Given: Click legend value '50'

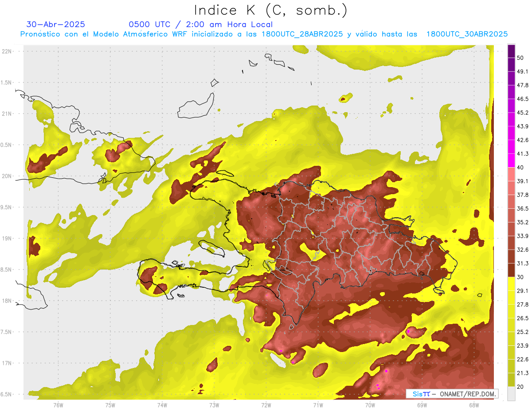Looking at the screenshot, I should point(521,58).
